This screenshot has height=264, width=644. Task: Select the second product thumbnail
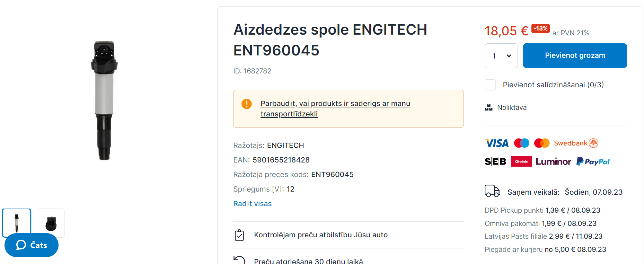coord(51,223)
